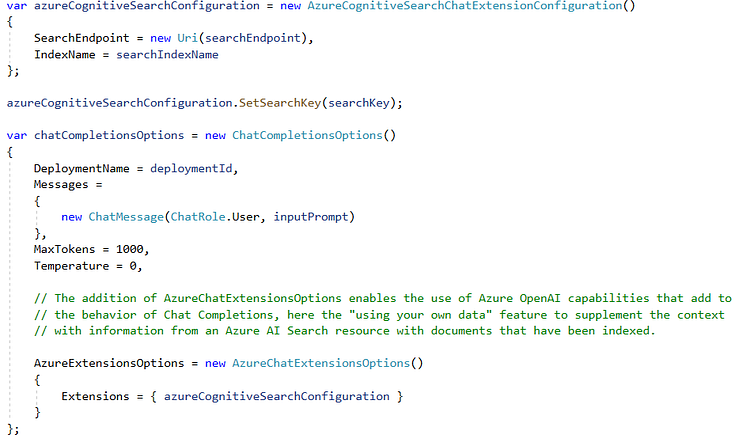Click the AzureChatExtensionsOptions class name
This screenshot has width=735, height=441.
coord(321,363)
